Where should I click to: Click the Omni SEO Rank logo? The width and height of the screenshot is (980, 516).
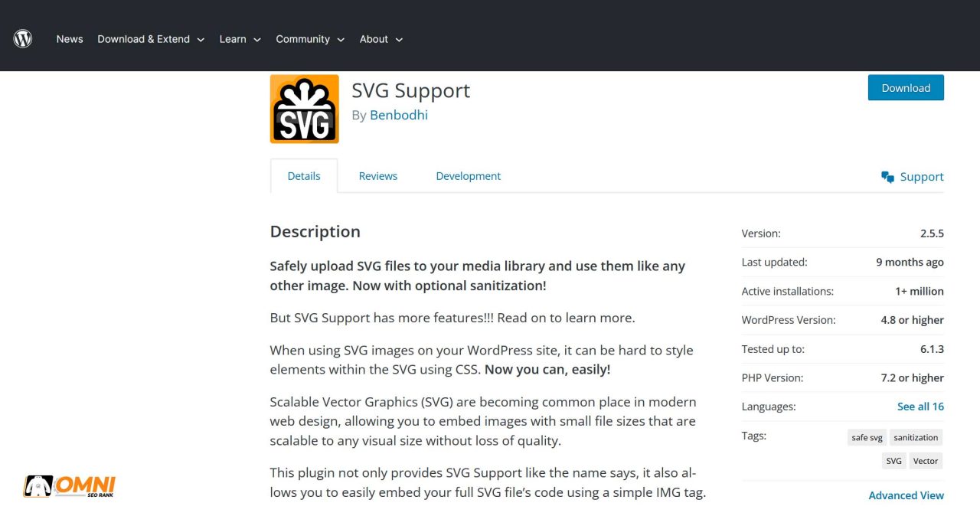coord(69,486)
